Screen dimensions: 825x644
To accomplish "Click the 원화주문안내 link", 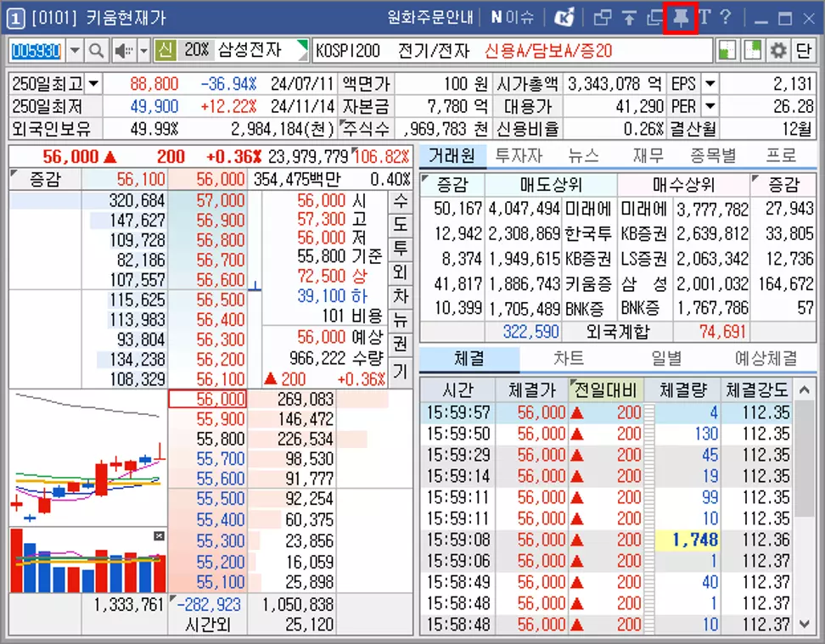I will [430, 18].
